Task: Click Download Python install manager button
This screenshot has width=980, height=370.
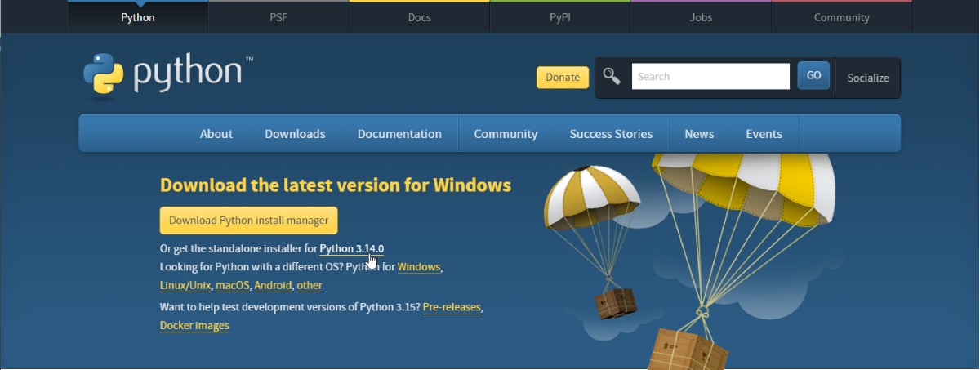Action: pyautogui.click(x=248, y=221)
